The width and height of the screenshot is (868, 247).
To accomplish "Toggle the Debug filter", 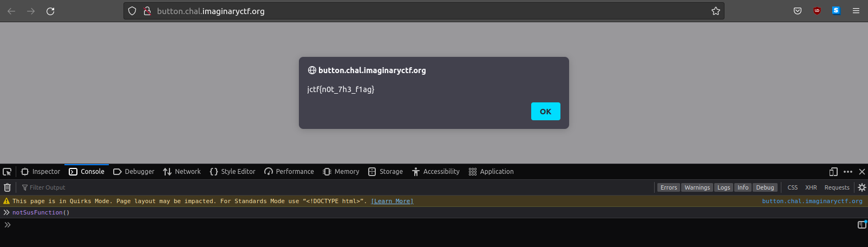I will click(x=765, y=187).
